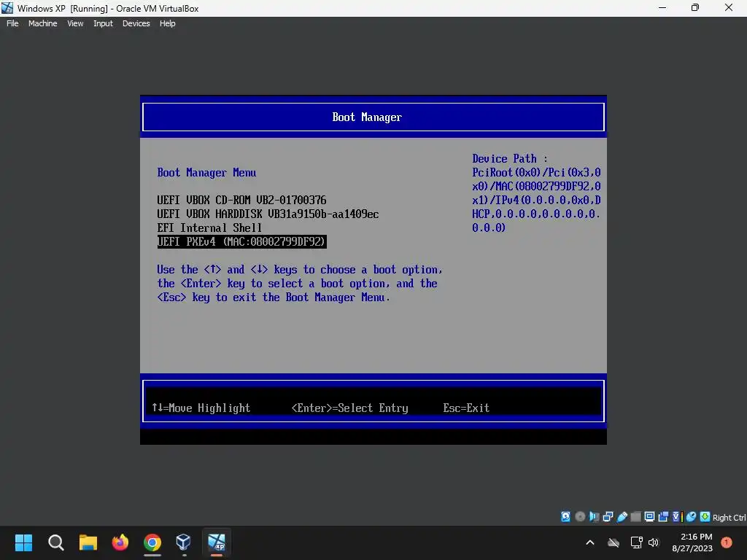Switch to Google Chrome in taskbar
The height and width of the screenshot is (560, 747).
pos(152,542)
